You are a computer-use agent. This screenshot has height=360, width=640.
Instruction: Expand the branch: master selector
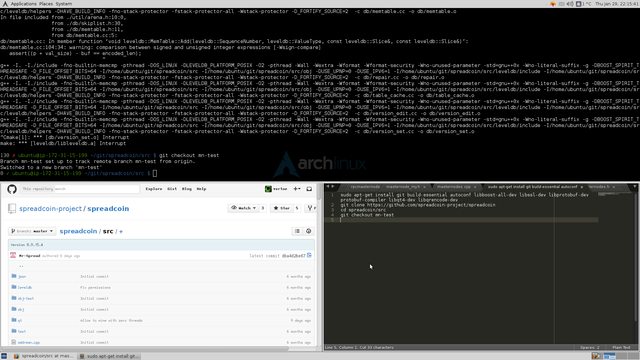pyautogui.click(x=32, y=231)
